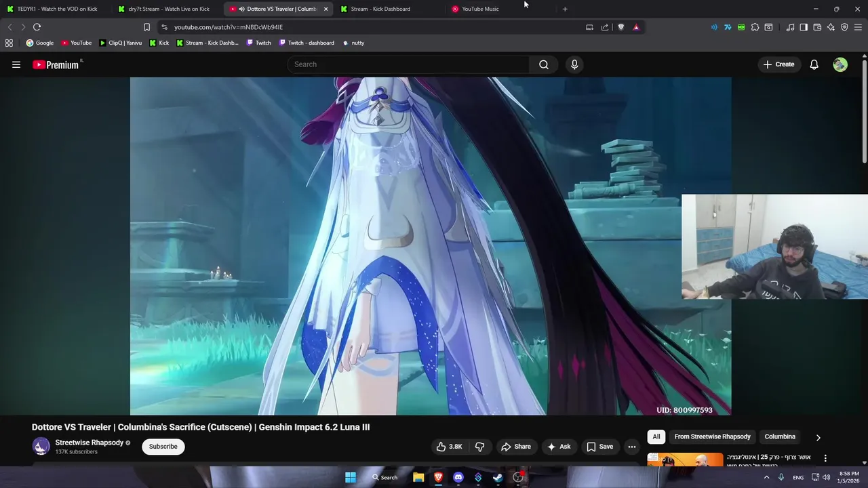Viewport: 868px width, 488px height.
Task: Save the video to a playlist
Action: point(599,447)
